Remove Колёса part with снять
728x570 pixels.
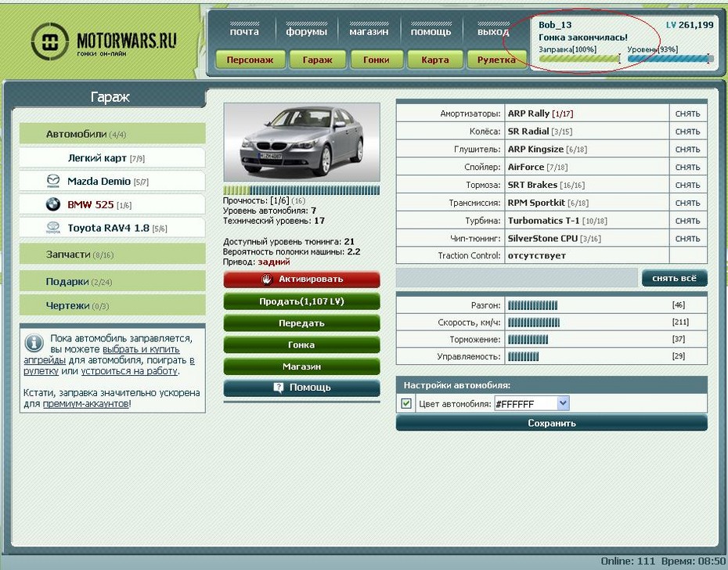[687, 132]
